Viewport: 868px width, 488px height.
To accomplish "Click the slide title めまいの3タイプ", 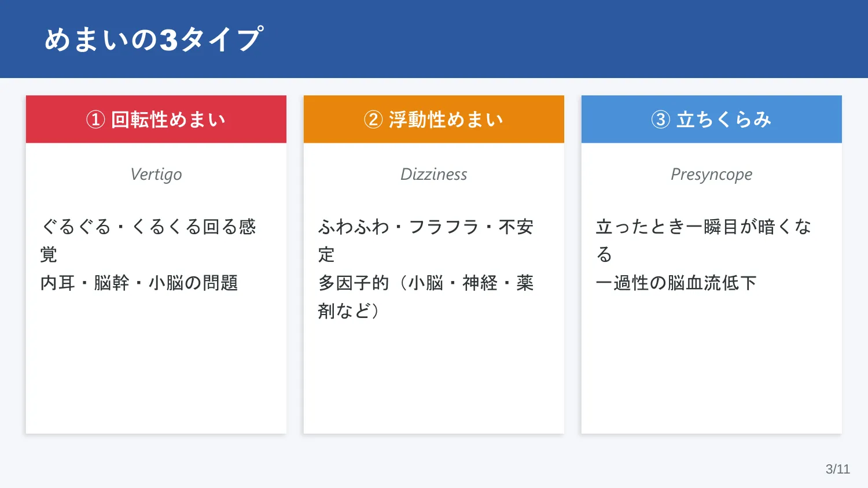I will [154, 39].
